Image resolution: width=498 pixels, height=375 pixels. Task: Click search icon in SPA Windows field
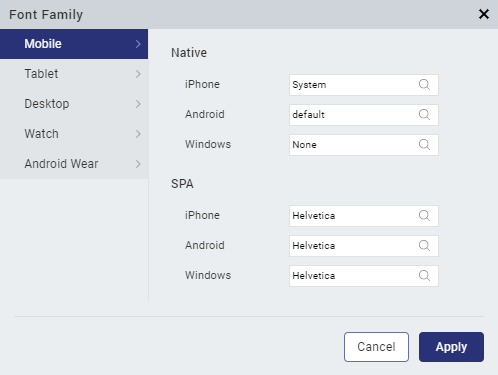(424, 276)
